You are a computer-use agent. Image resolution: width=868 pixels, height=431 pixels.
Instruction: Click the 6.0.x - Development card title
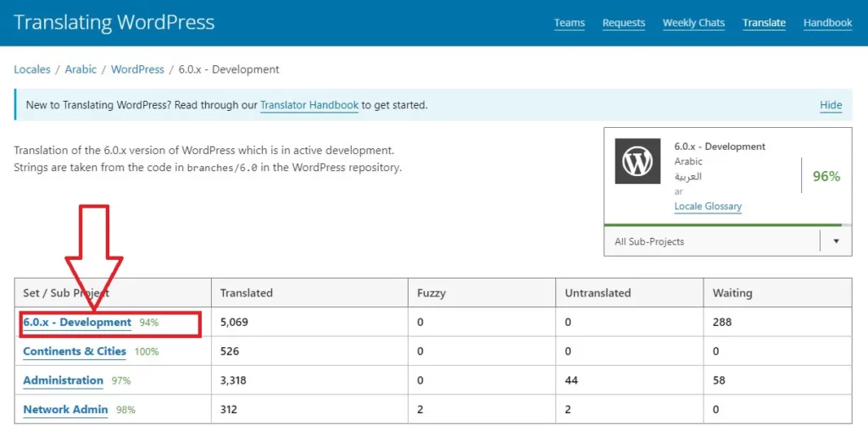tap(720, 146)
